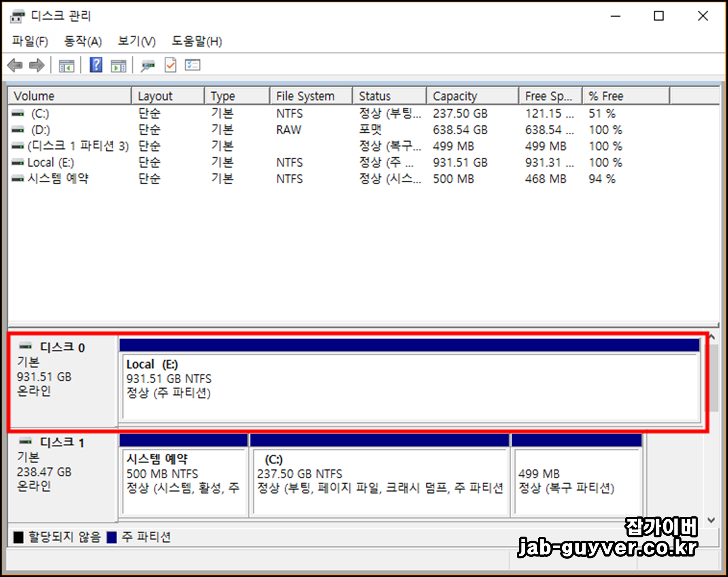Screen dimensions: 728x577
Task: Open Help using the blue question mark icon
Action: point(95,65)
